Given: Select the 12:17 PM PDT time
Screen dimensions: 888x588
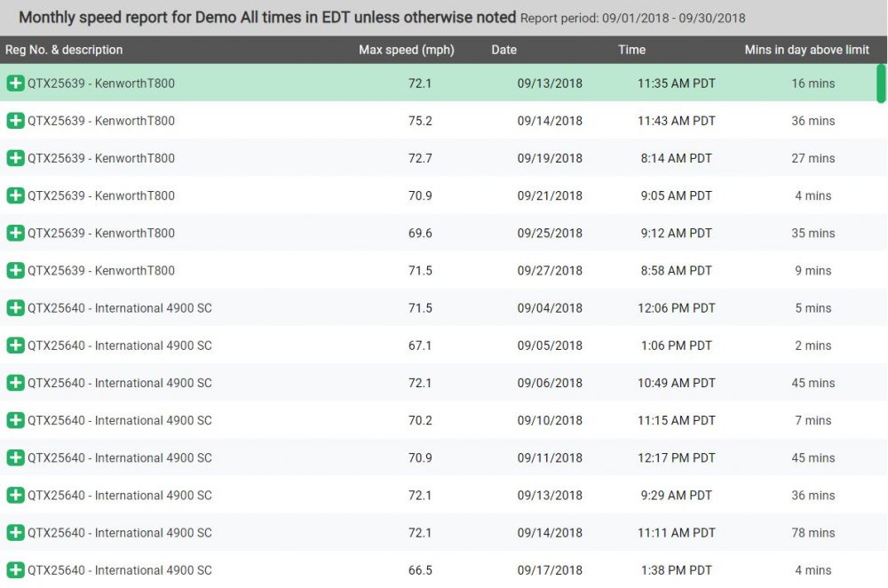Looking at the screenshot, I should click(x=676, y=457).
